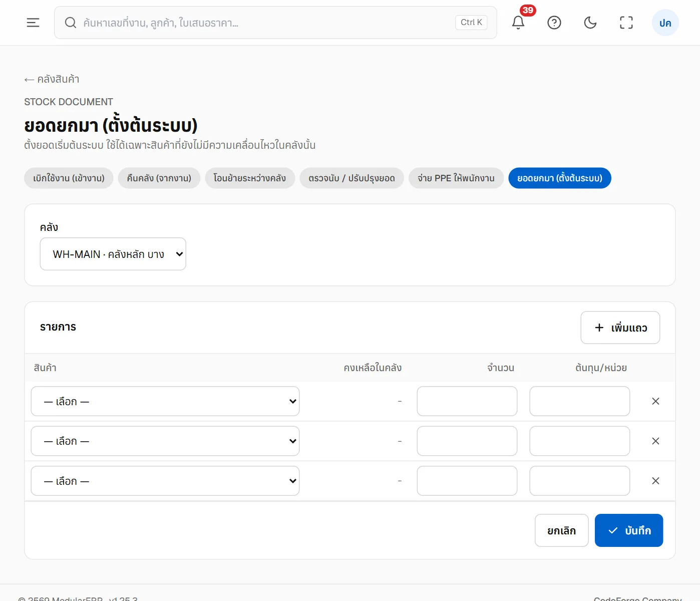Click first row ต้นทุน/หน่วย cost field
700x601 pixels.
pyautogui.click(x=580, y=401)
